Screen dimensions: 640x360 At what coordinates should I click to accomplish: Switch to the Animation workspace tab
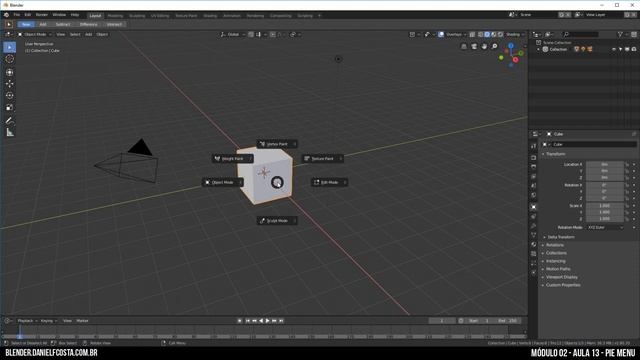[232, 16]
